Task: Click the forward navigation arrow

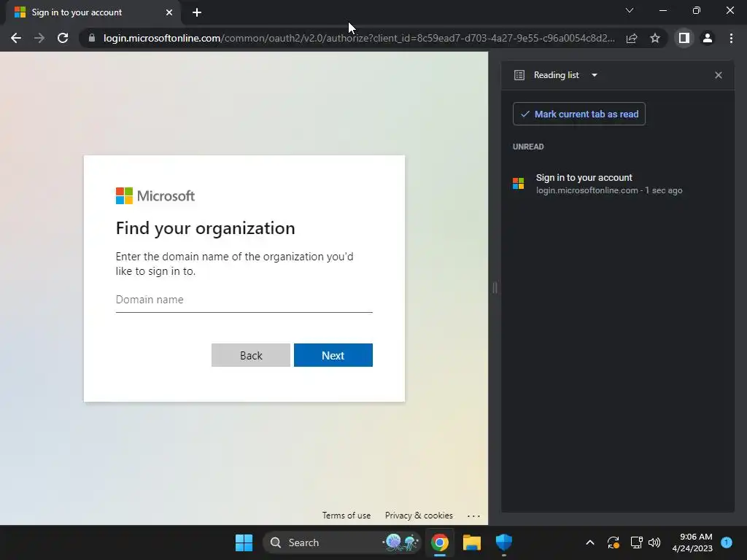Action: click(x=39, y=38)
